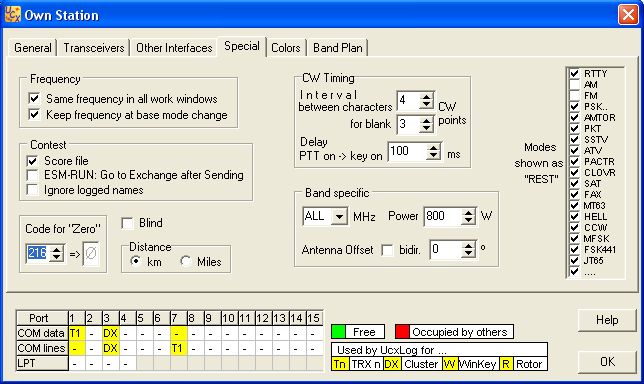Click T1 cell in COM data row
The image size is (644, 384).
[x=76, y=333]
